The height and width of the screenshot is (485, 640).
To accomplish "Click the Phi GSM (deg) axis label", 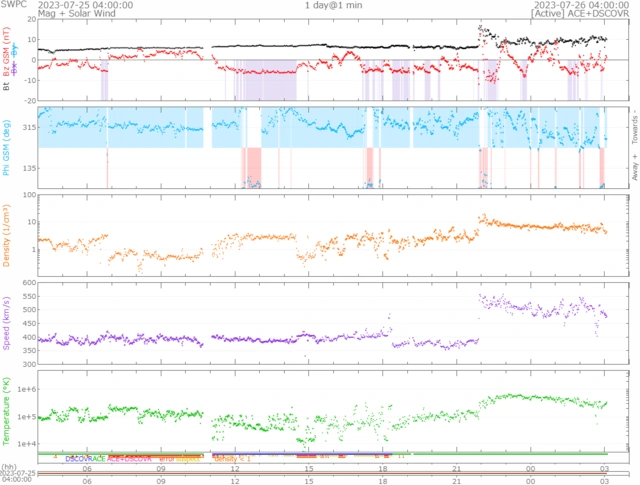I will (x=6, y=148).
